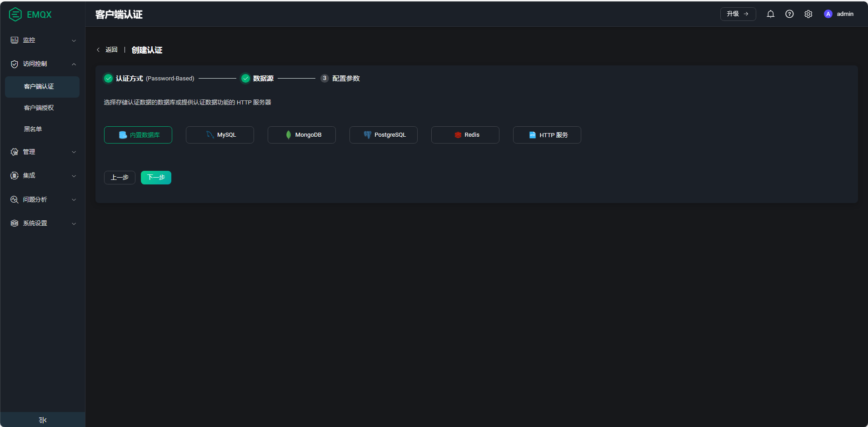Click the step 3 number circle

(x=324, y=78)
